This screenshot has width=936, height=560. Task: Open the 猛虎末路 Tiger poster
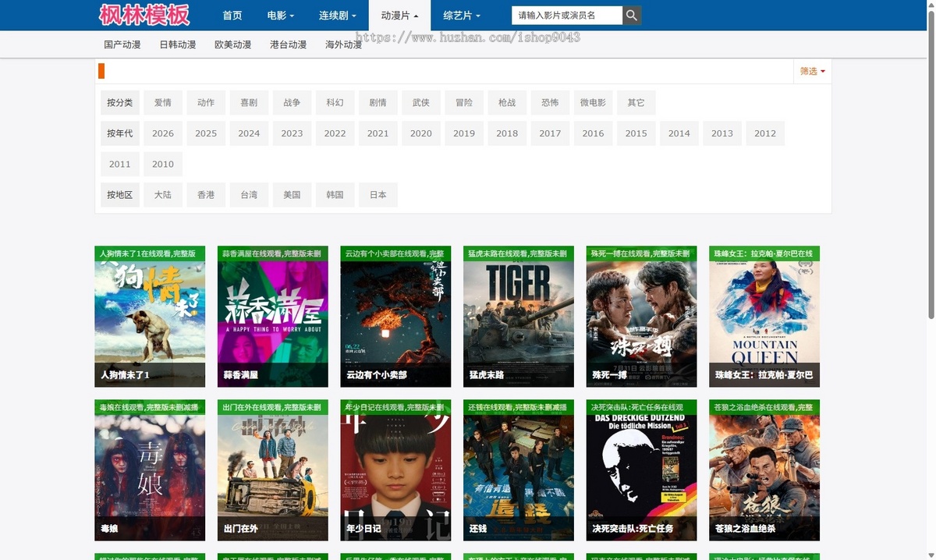pyautogui.click(x=519, y=317)
